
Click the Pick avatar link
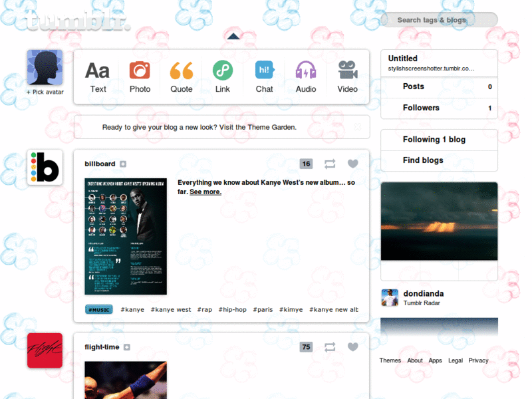(x=45, y=92)
